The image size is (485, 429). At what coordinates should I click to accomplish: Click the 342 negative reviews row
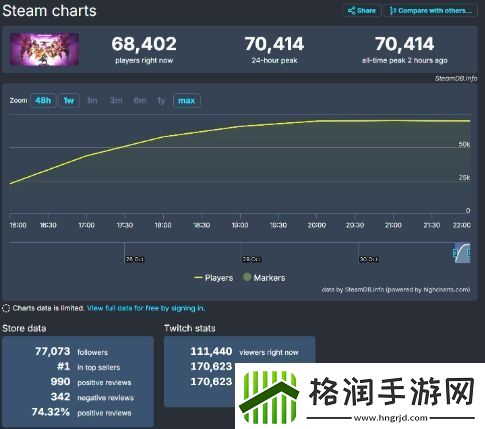[x=92, y=397]
